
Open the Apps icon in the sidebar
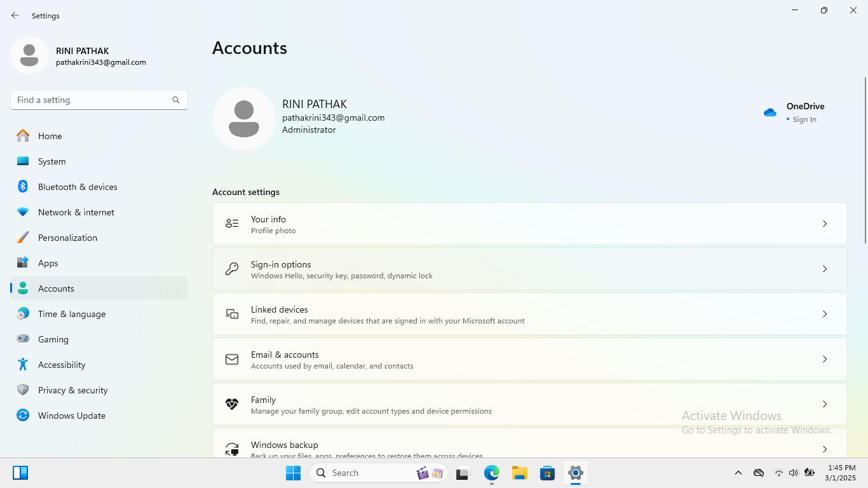click(x=23, y=263)
